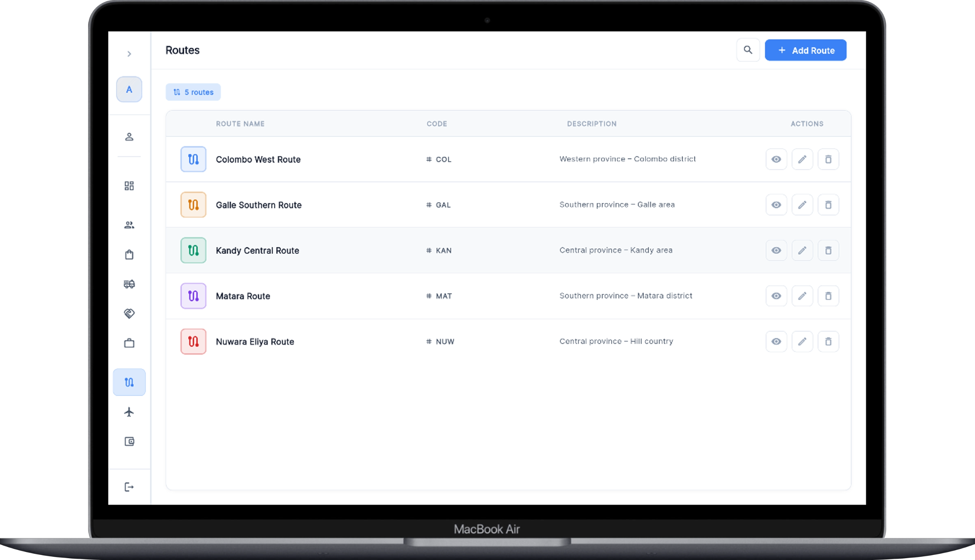View the Nuwara Eliya Route details
975x560 pixels.
pyautogui.click(x=776, y=342)
